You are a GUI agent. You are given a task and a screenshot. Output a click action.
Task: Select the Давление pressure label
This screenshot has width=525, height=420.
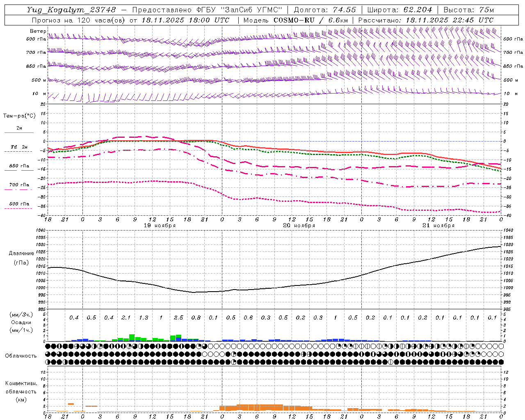point(21,253)
